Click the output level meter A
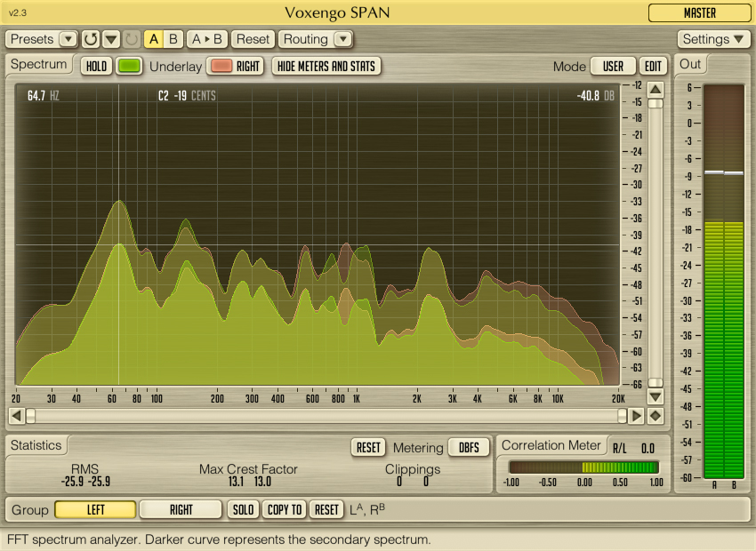The image size is (756, 551). [x=714, y=282]
